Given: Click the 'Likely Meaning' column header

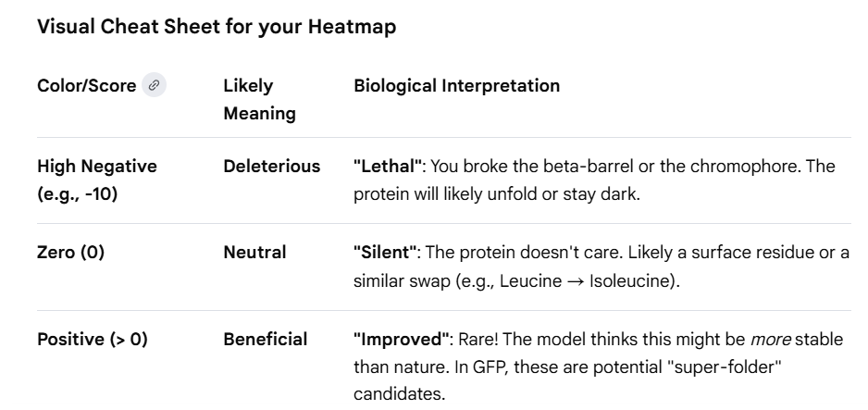Looking at the screenshot, I should pyautogui.click(x=260, y=100).
